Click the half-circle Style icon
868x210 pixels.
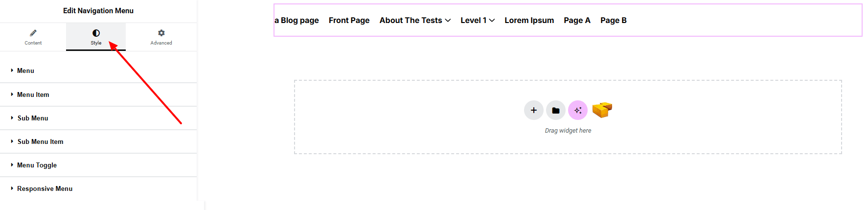click(x=96, y=33)
